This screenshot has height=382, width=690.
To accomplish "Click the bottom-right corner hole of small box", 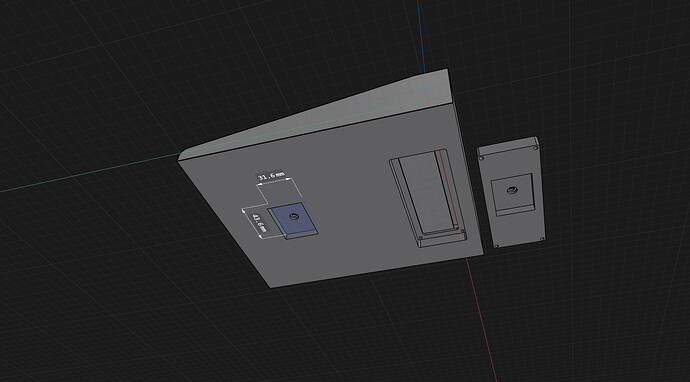I will pyautogui.click(x=542, y=239).
